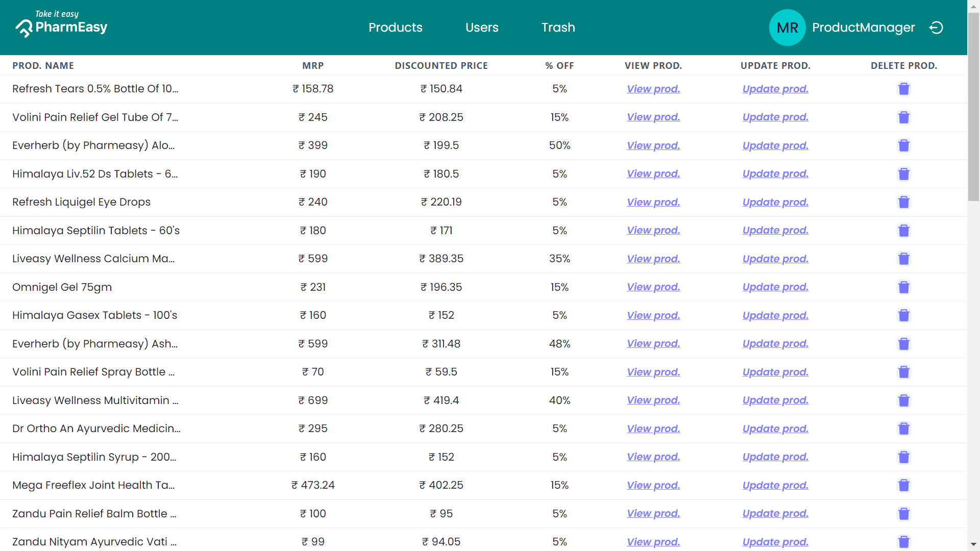
Task: Open the Products page
Action: (x=396, y=28)
